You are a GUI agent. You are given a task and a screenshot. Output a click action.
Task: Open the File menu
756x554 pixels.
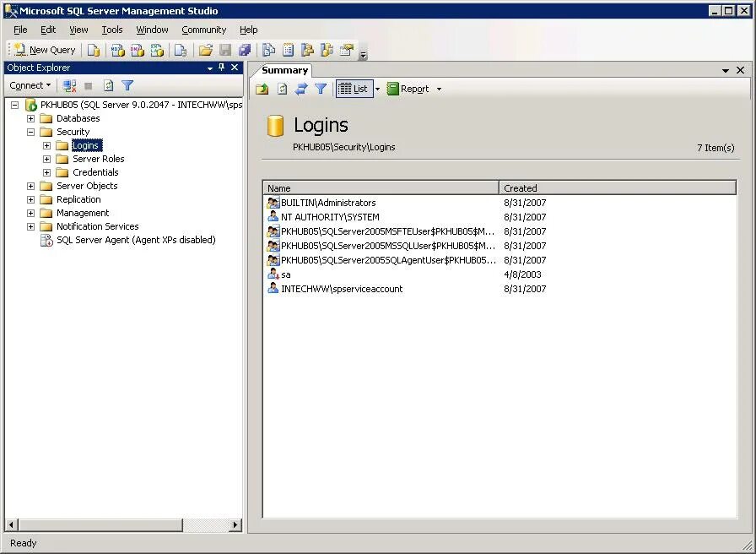tap(20, 30)
